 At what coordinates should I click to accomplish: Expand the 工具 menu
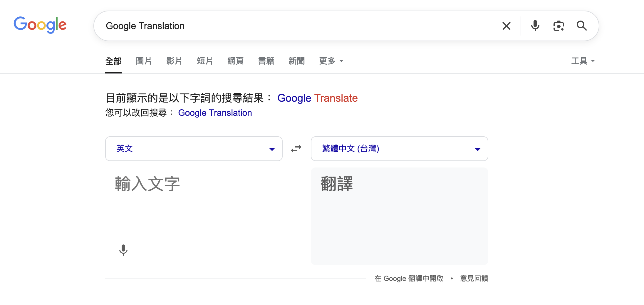pos(583,61)
